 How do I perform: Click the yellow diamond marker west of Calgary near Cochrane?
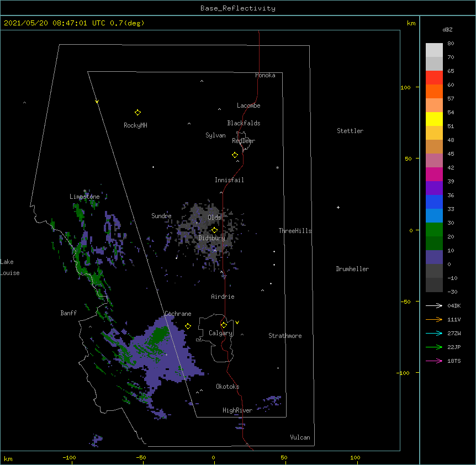[x=188, y=326]
